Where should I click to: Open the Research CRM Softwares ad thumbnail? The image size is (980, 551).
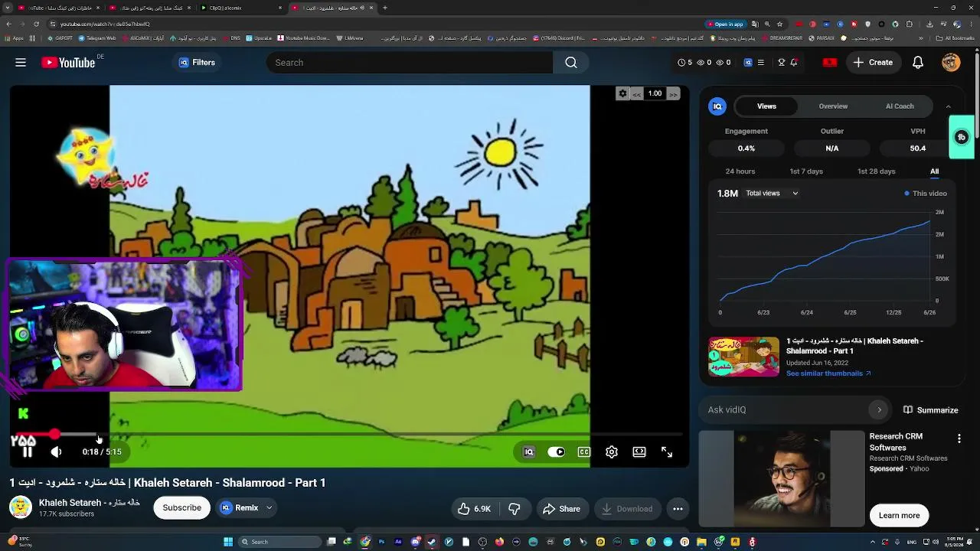pyautogui.click(x=782, y=479)
